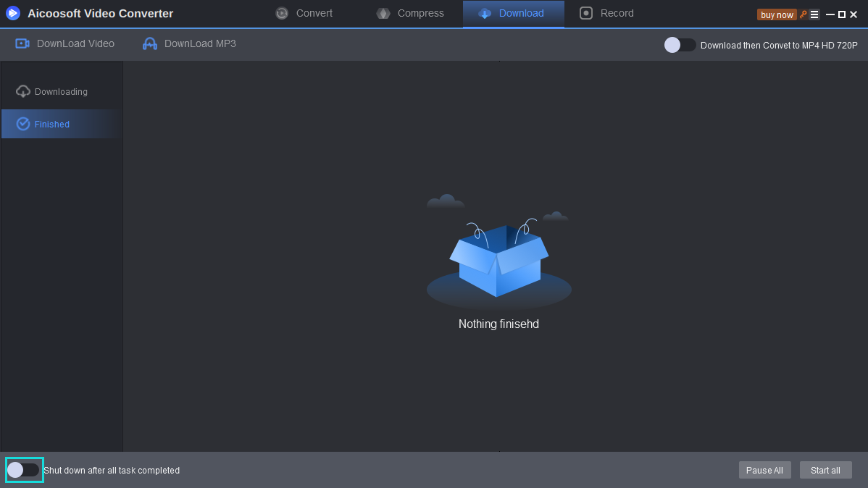The height and width of the screenshot is (488, 868).
Task: Click the Start all button
Action: [x=825, y=471]
